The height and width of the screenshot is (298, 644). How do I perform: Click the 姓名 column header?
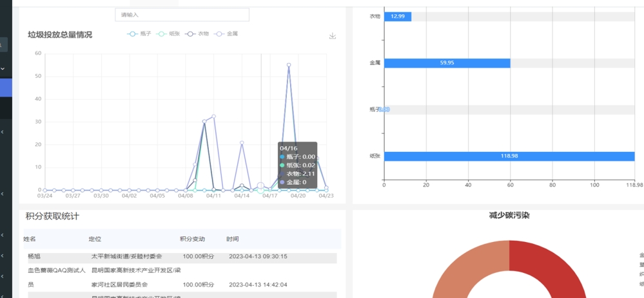click(29, 239)
